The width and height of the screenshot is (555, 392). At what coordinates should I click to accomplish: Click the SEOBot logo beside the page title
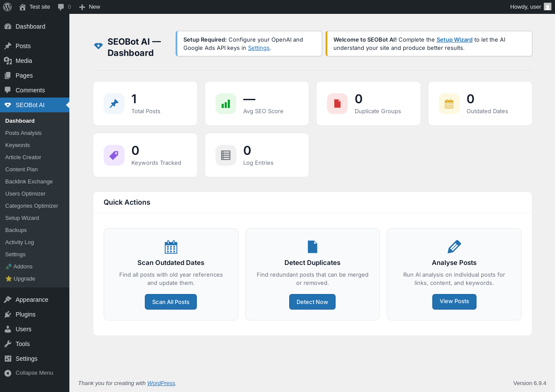[98, 46]
